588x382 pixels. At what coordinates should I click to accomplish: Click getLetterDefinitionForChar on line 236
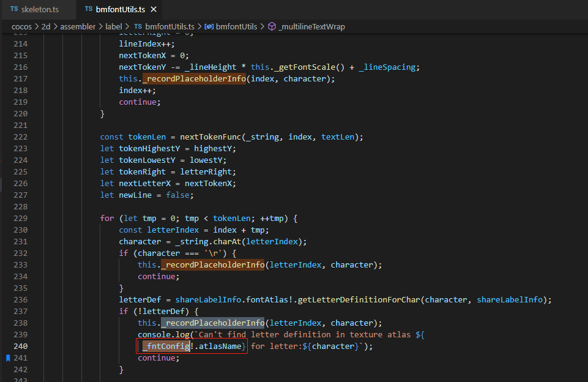point(359,300)
